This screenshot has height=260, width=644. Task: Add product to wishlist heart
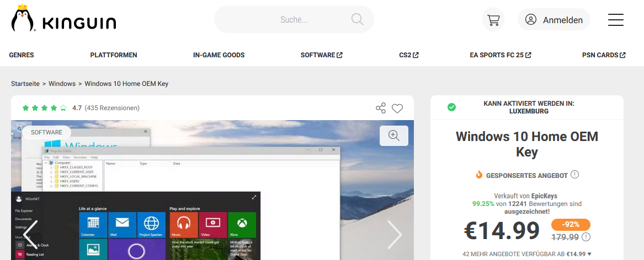point(397,109)
